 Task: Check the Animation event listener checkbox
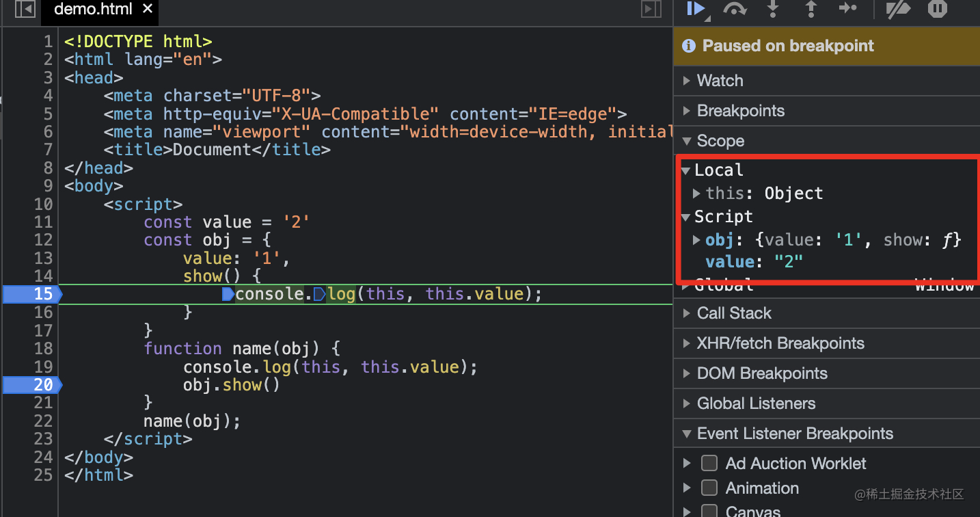pos(710,488)
